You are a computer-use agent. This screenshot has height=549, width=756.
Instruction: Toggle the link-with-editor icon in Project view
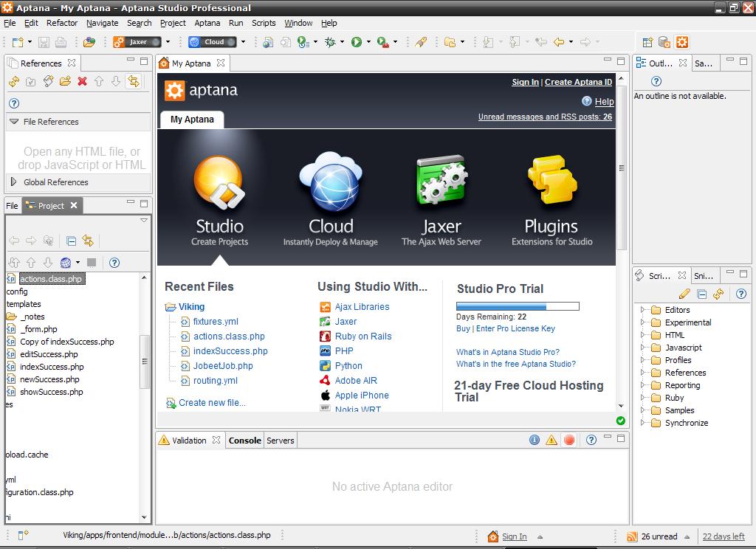pyautogui.click(x=87, y=240)
